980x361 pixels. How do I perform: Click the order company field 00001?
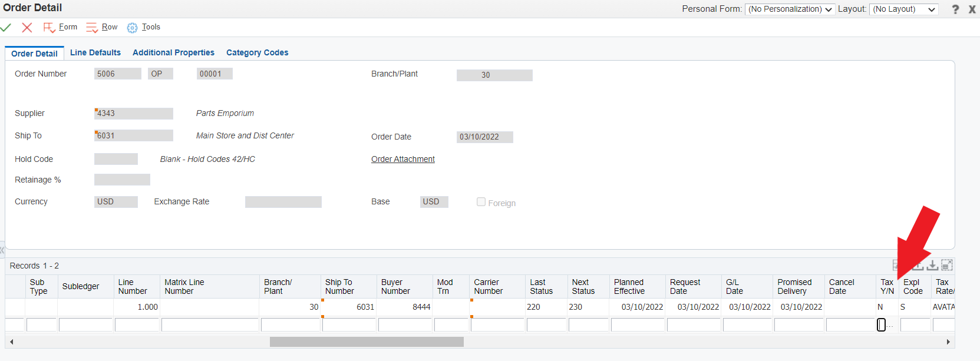(x=215, y=74)
